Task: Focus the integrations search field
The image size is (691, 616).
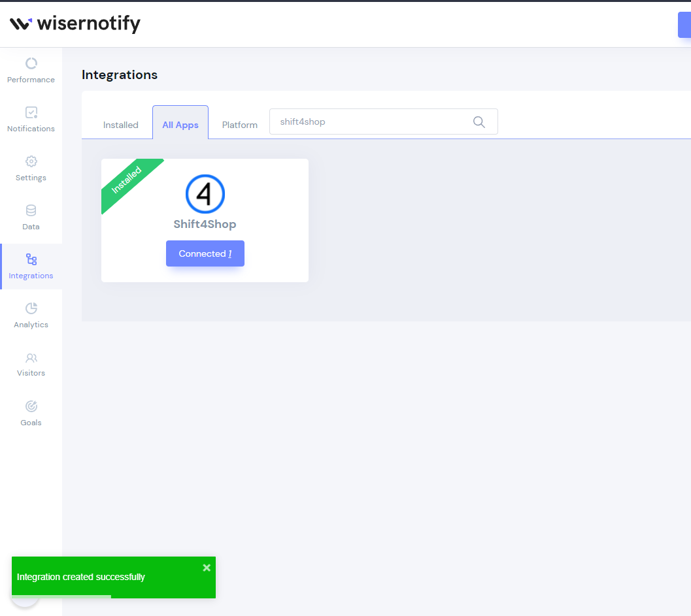Action: (x=383, y=122)
